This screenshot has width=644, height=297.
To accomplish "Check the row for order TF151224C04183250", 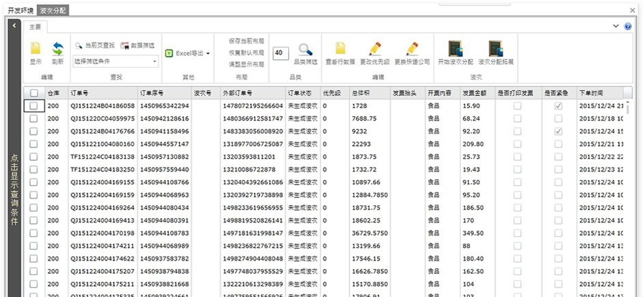I will click(x=34, y=170).
